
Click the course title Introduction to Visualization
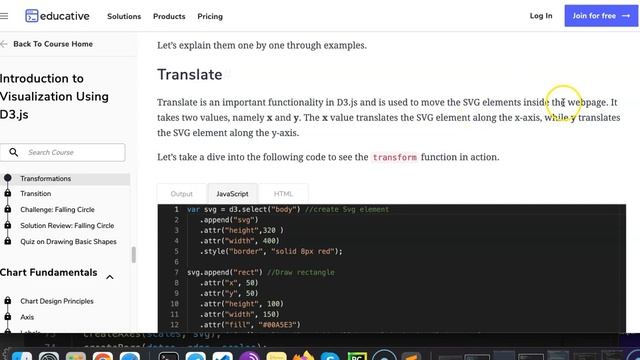click(54, 96)
